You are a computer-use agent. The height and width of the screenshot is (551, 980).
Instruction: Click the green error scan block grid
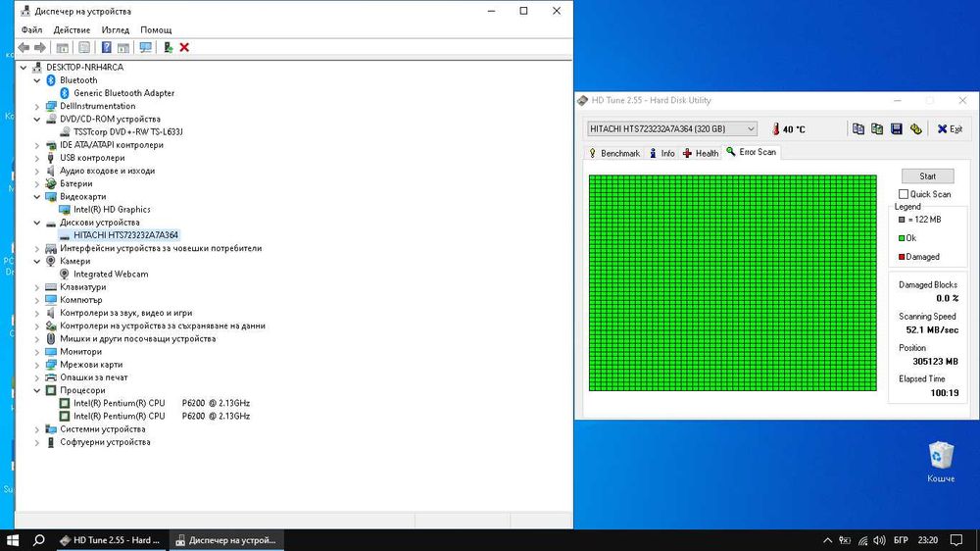pyautogui.click(x=732, y=283)
